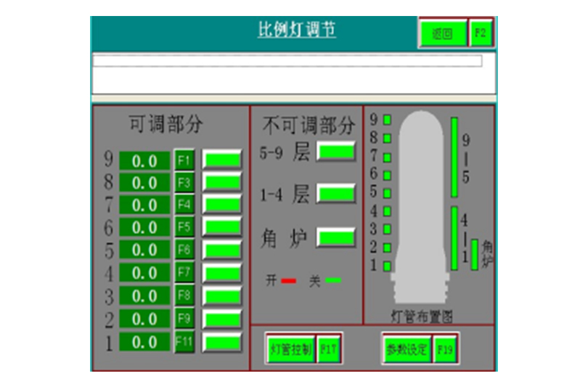Viewport: 588px width, 392px height.
Task: Toggle layer 8 adjustable lamp switch
Action: point(222,182)
